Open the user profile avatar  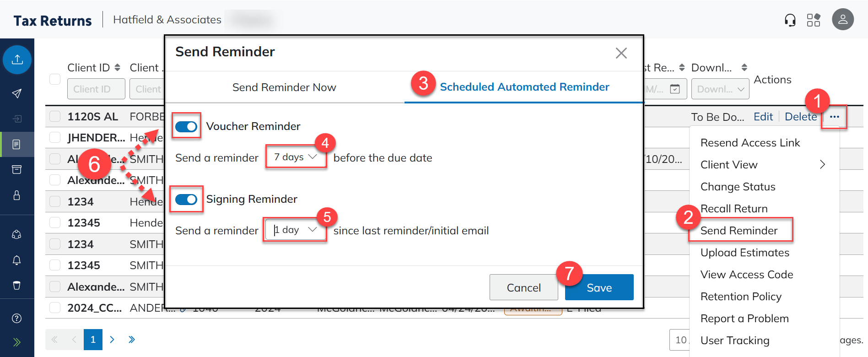coord(842,20)
